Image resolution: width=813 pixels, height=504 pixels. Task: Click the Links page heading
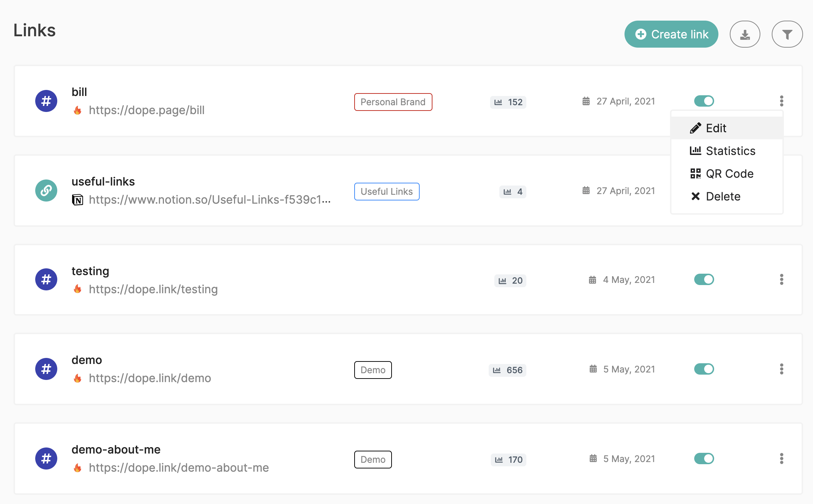pos(34,30)
